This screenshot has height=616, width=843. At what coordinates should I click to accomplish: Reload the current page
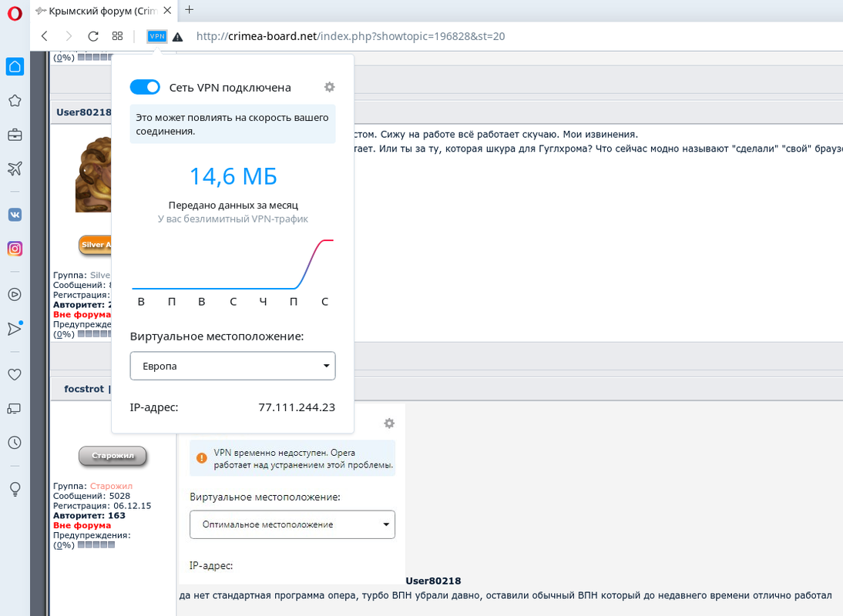coord(93,36)
